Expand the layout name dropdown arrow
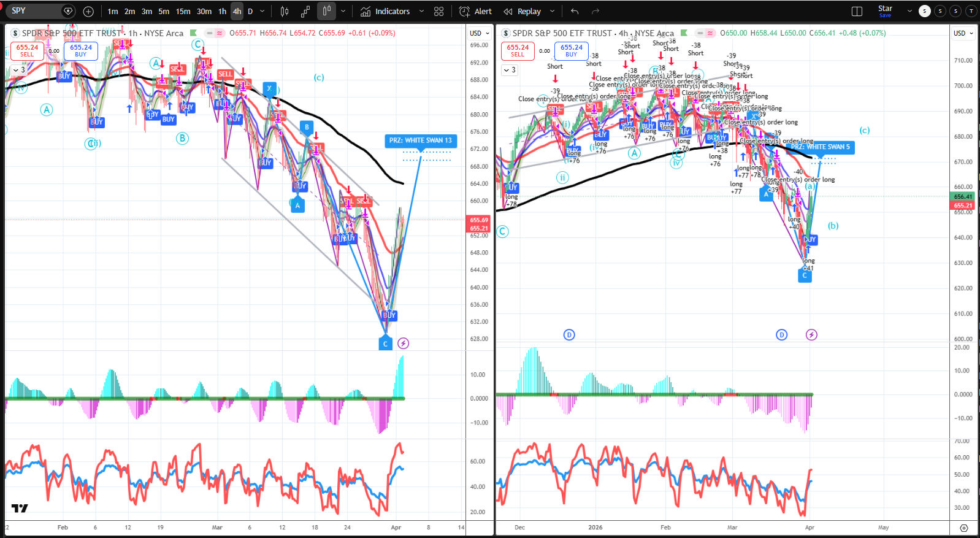Screen dimensions: 980x538 [x=909, y=11]
